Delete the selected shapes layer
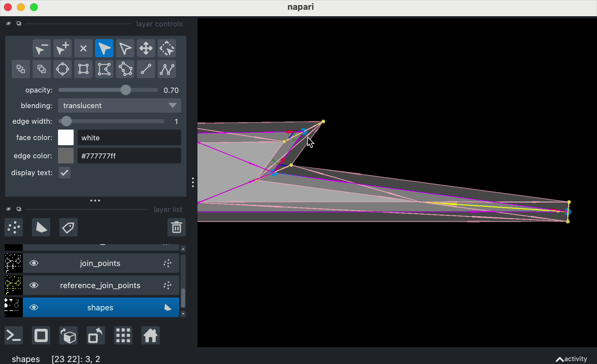597x364 pixels. tap(176, 227)
